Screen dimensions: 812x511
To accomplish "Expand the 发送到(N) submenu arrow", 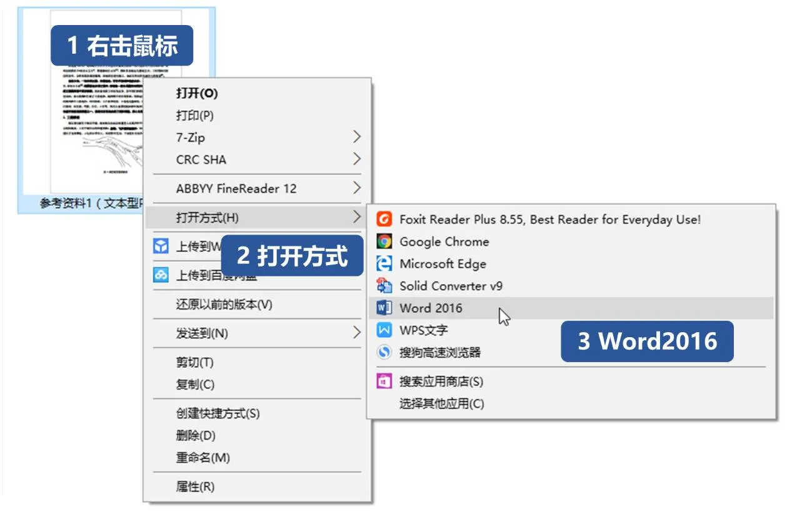I will pyautogui.click(x=356, y=333).
